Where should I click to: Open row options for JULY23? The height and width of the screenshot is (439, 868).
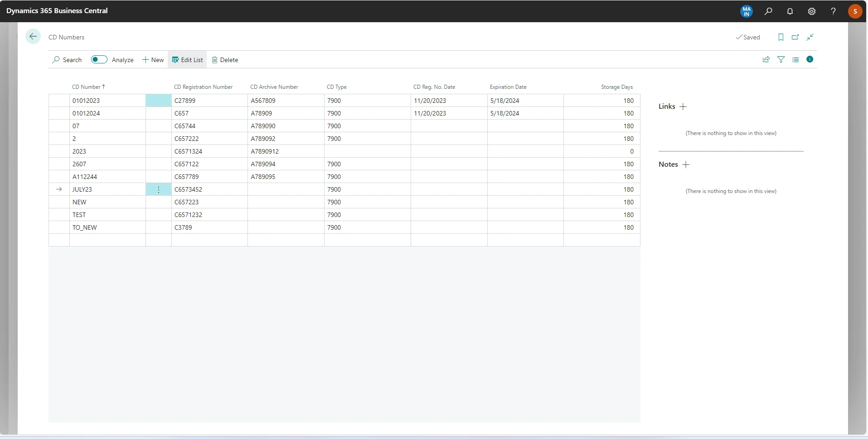[159, 190]
